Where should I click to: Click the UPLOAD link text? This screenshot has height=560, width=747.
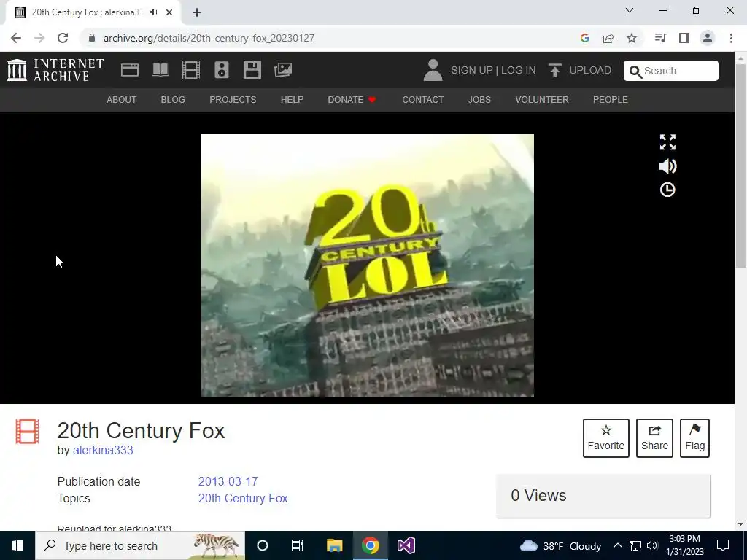point(590,71)
